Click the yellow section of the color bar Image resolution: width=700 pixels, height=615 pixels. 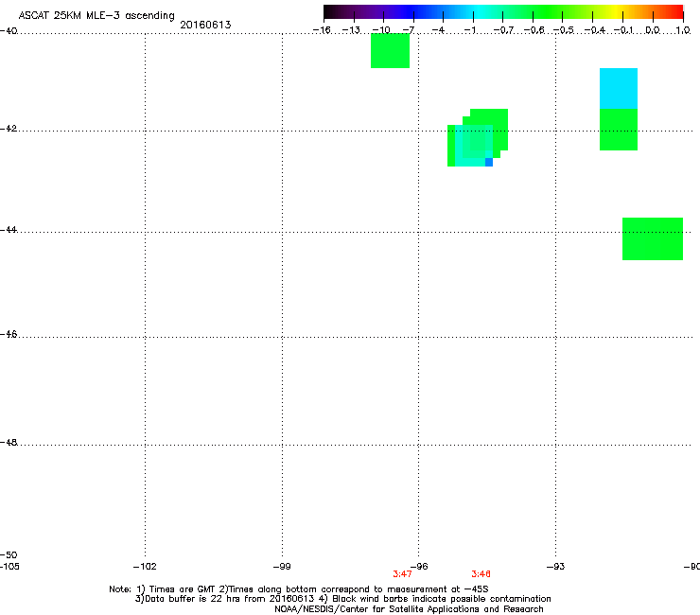[615, 11]
